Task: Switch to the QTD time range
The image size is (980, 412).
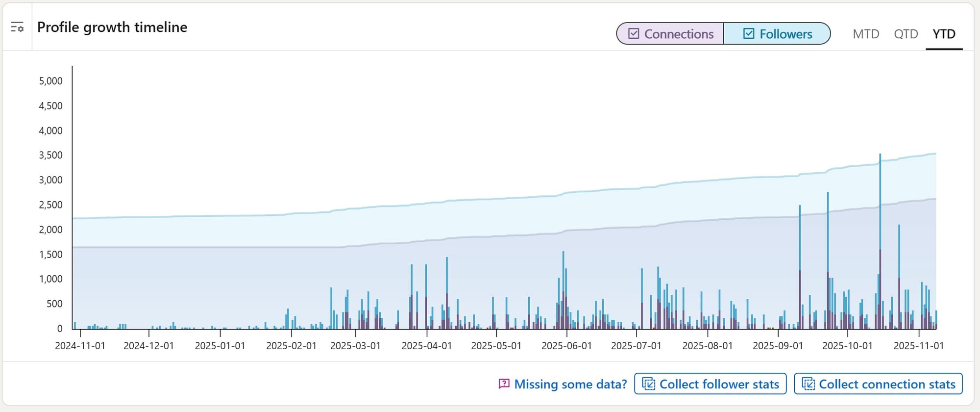Action: coord(906,34)
